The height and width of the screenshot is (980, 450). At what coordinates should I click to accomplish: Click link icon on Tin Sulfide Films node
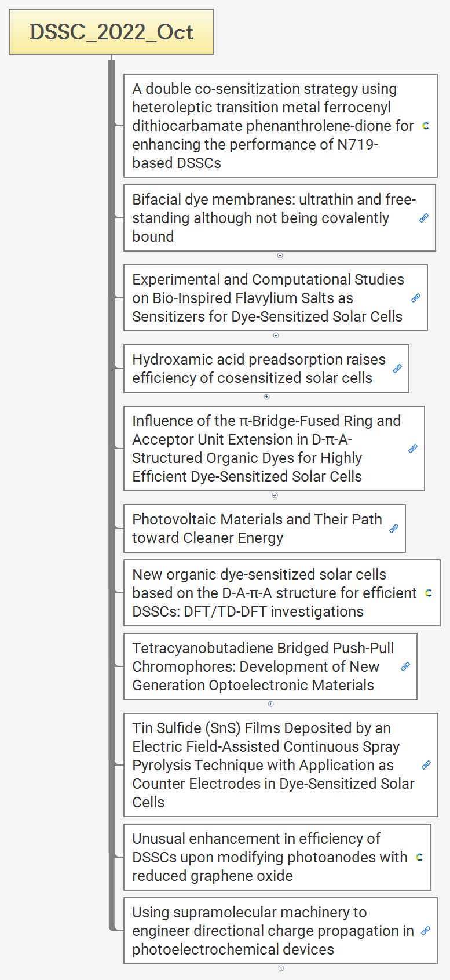(426, 765)
